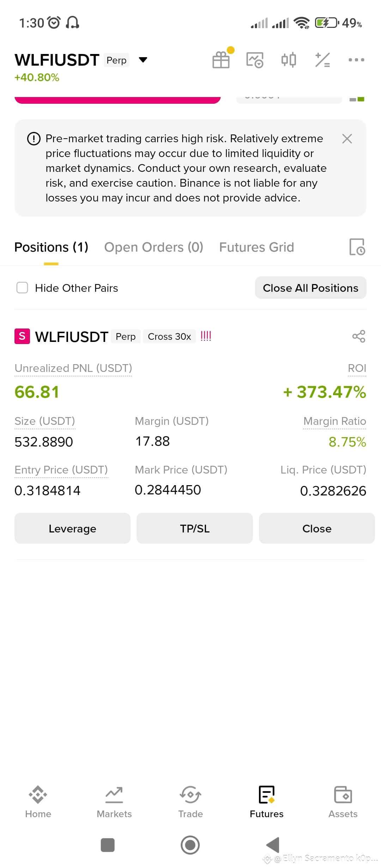This screenshot has height=868, width=381.
Task: Open the Cross 30x margin mode selector
Action: point(169,336)
